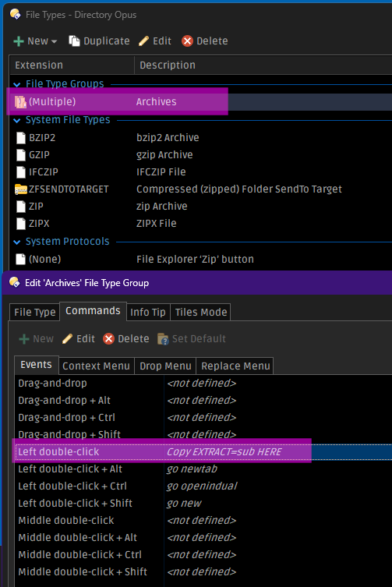The image size is (392, 587).
Task: Click the red Delete icon in File Types toolbar
Action: (187, 41)
